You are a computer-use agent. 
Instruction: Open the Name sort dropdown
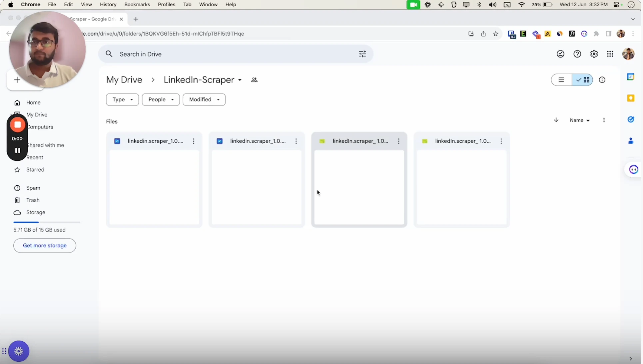click(x=580, y=120)
